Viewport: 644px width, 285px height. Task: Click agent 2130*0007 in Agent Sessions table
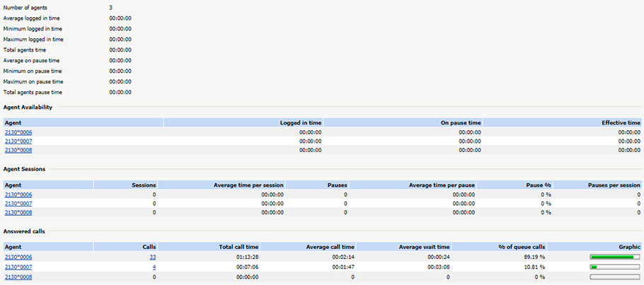click(18, 203)
